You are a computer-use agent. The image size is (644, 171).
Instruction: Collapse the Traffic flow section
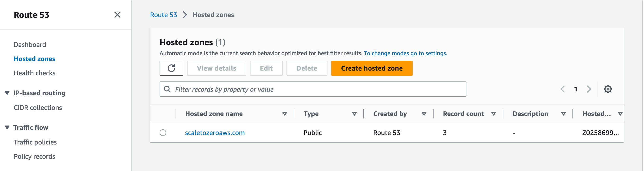pos(7,127)
